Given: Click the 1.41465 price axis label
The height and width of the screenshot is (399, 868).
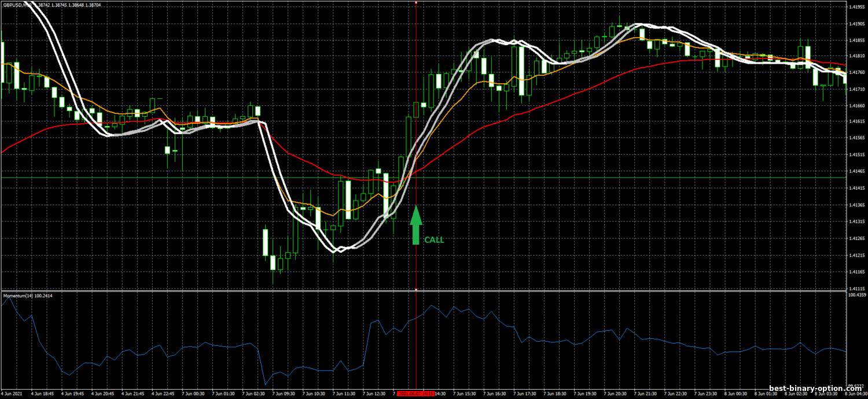Looking at the screenshot, I should pyautogui.click(x=856, y=171).
